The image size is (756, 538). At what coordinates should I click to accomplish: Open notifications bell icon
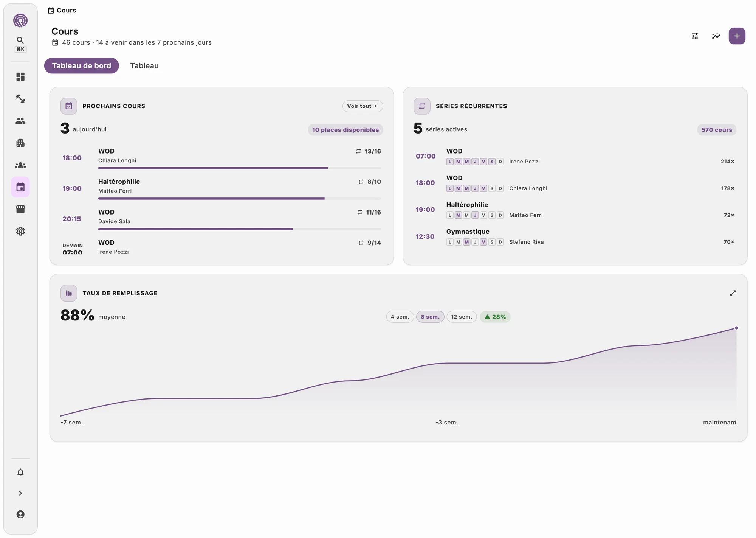coord(20,472)
